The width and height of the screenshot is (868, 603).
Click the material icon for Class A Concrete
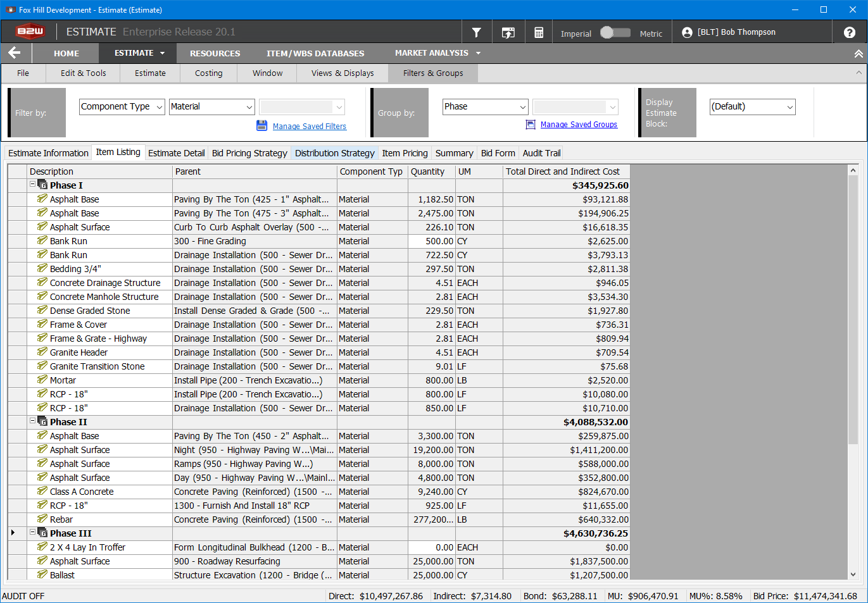pyautogui.click(x=42, y=491)
